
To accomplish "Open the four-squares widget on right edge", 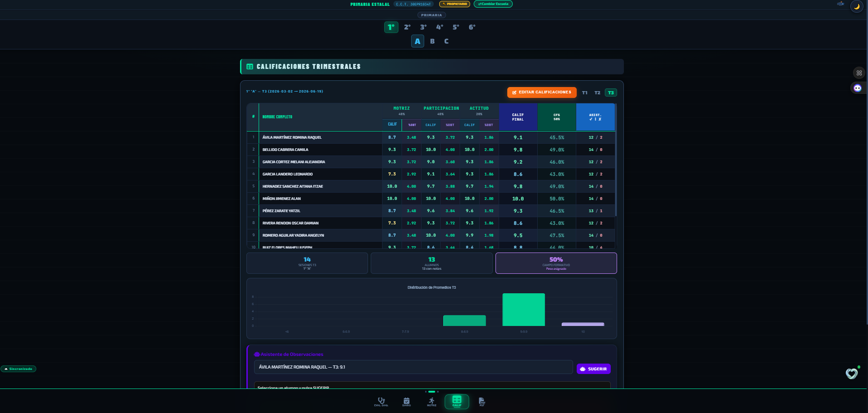I will (x=859, y=73).
